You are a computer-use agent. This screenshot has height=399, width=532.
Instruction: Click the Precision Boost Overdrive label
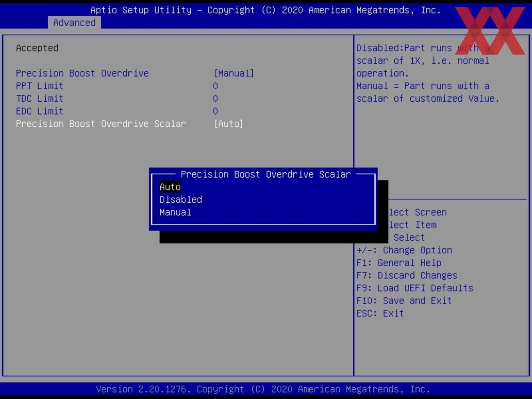[x=82, y=73]
